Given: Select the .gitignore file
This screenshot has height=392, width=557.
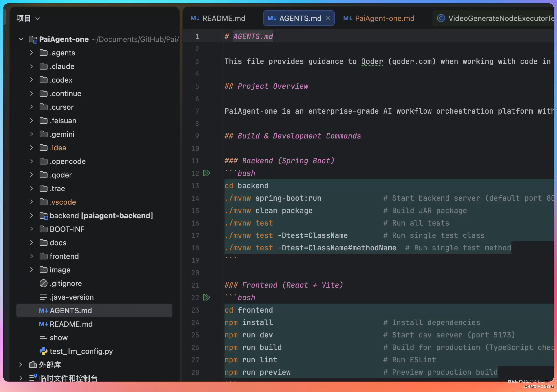Looking at the screenshot, I should 94,283.
